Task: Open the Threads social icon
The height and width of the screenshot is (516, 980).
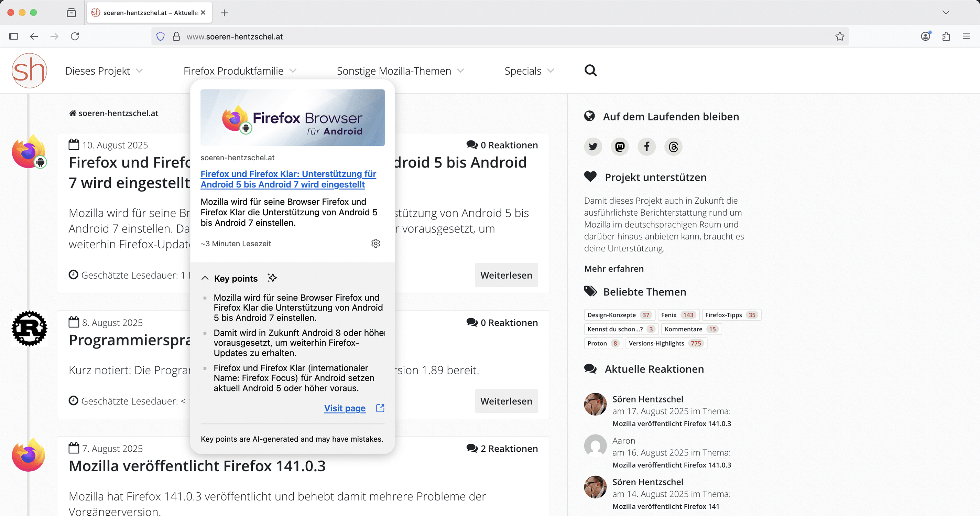Action: [673, 147]
